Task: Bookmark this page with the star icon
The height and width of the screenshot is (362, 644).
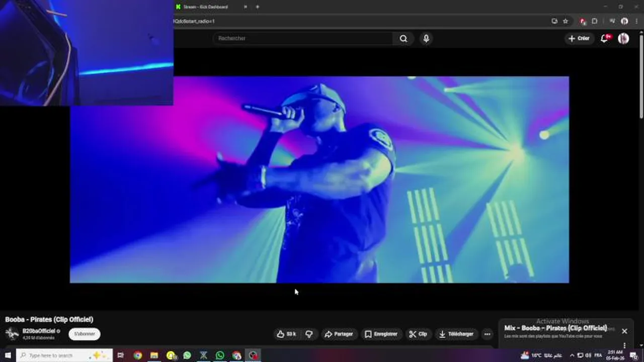Action: 566,21
